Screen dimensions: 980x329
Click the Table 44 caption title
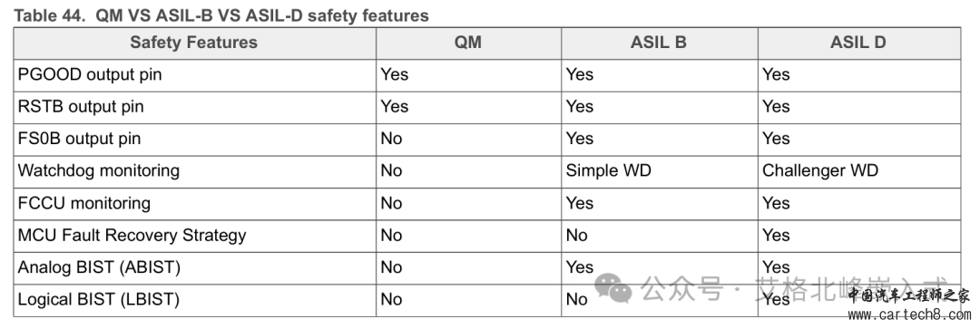(x=221, y=15)
